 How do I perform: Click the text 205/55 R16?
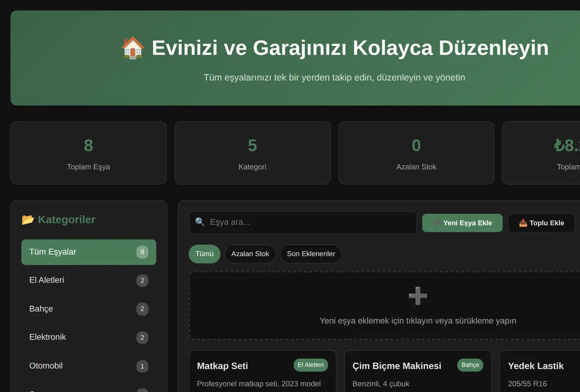(x=527, y=384)
